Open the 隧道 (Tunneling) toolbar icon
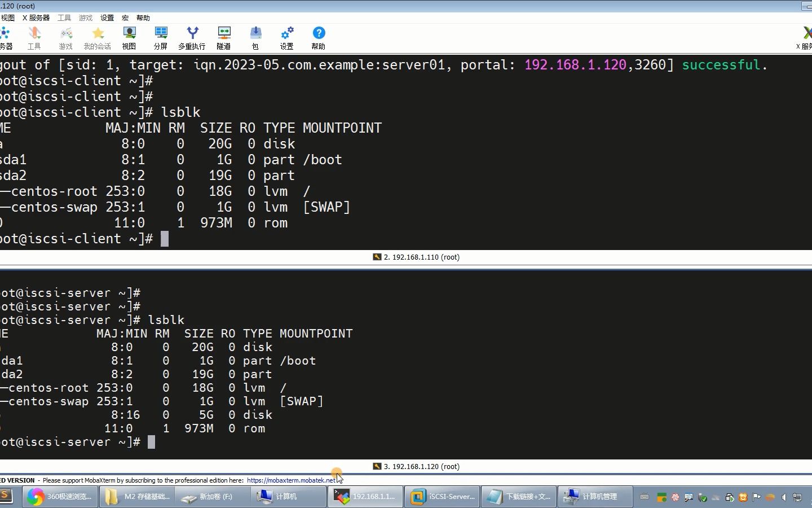812x508 pixels. tap(224, 38)
